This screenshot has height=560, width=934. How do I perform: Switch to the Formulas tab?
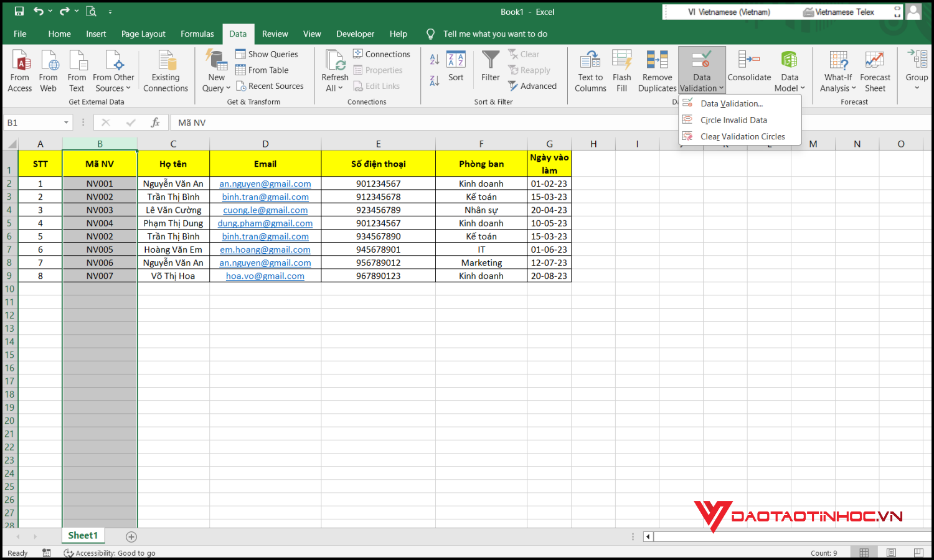tap(197, 34)
